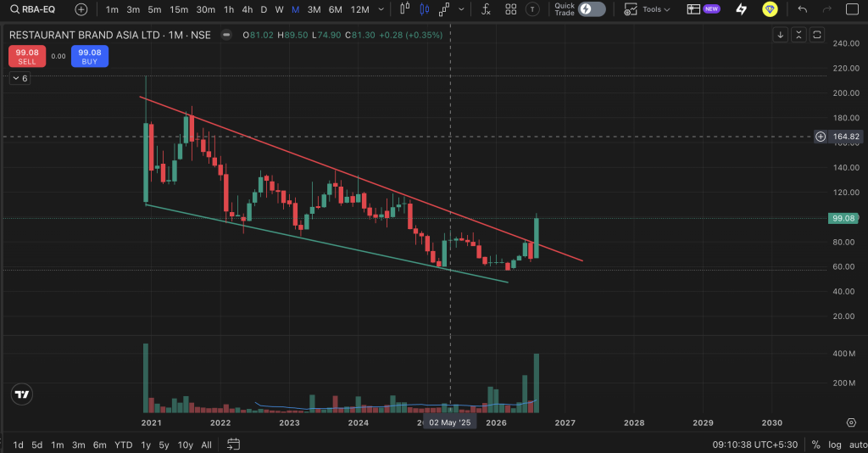
Task: Set range to 1d
Action: (19, 445)
